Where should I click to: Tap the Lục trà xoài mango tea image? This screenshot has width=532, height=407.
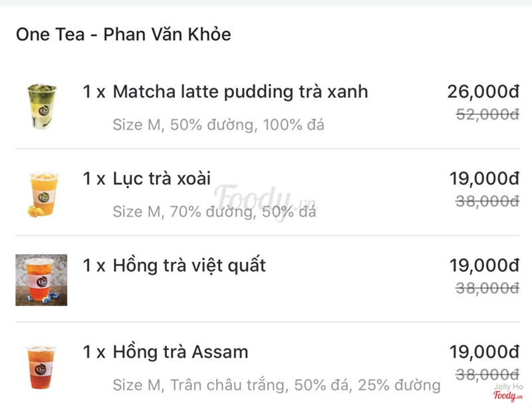pos(42,194)
